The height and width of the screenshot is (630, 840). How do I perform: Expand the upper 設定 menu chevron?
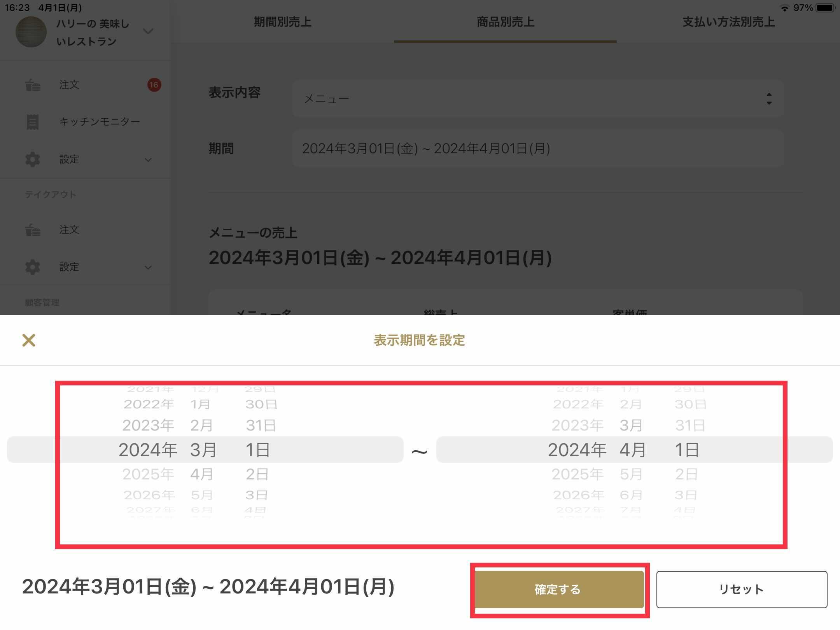[148, 160]
